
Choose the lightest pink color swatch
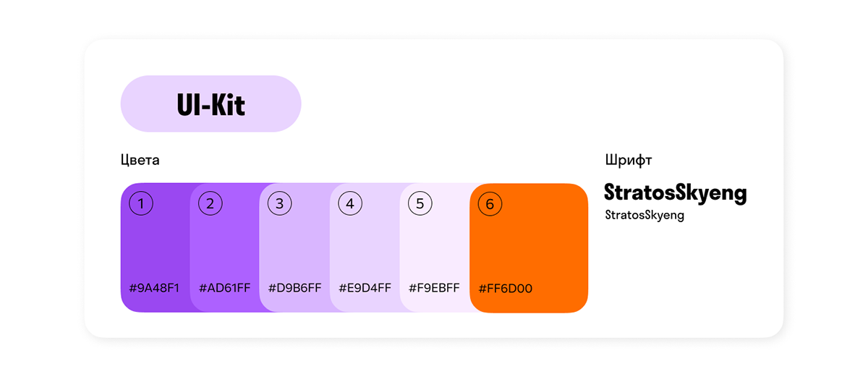[435, 246]
